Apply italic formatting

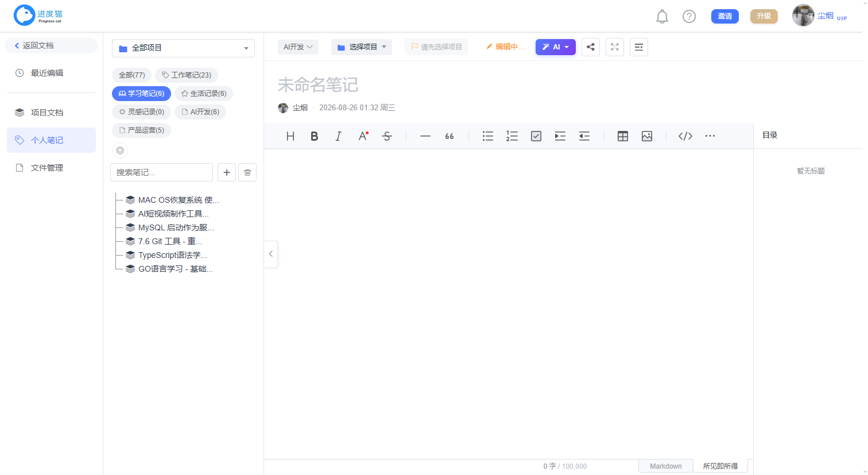[x=339, y=136]
